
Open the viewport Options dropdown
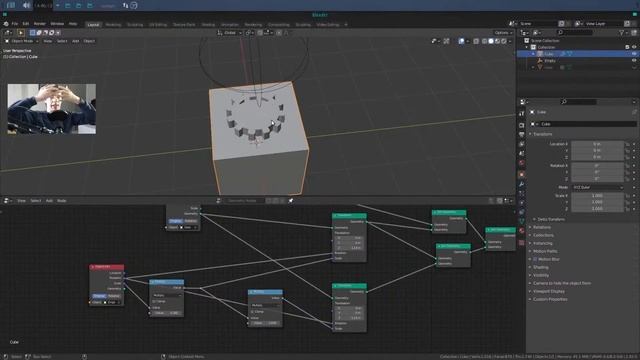503,33
